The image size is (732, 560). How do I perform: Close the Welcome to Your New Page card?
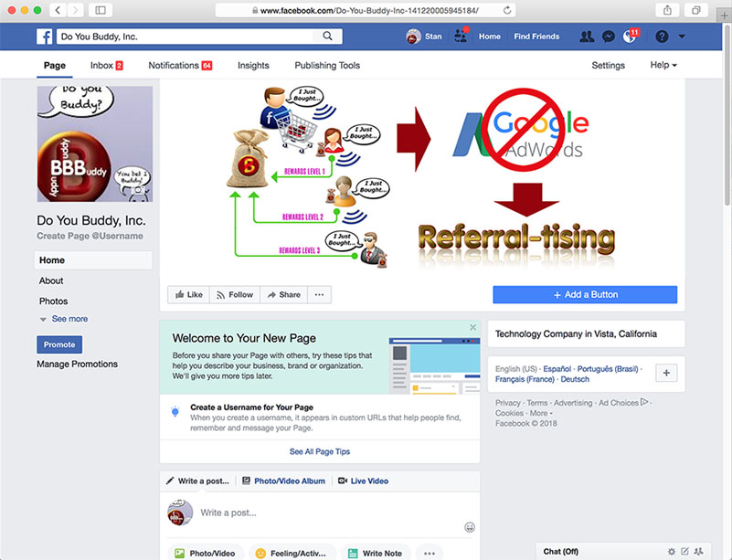coord(472,327)
